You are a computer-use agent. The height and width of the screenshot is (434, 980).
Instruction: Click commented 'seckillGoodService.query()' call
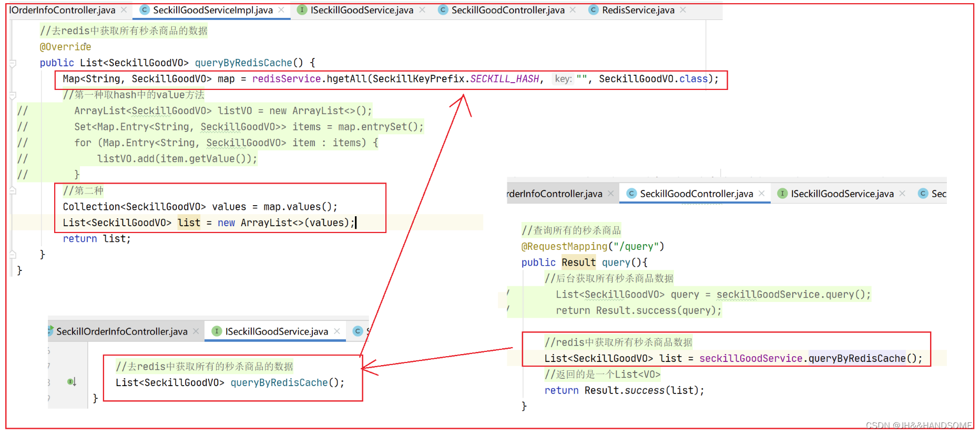coord(791,295)
